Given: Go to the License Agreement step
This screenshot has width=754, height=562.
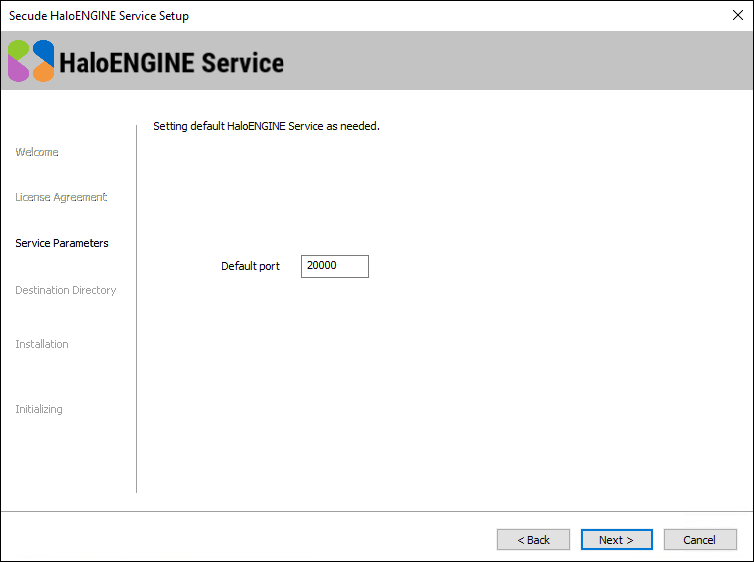Looking at the screenshot, I should click(61, 197).
